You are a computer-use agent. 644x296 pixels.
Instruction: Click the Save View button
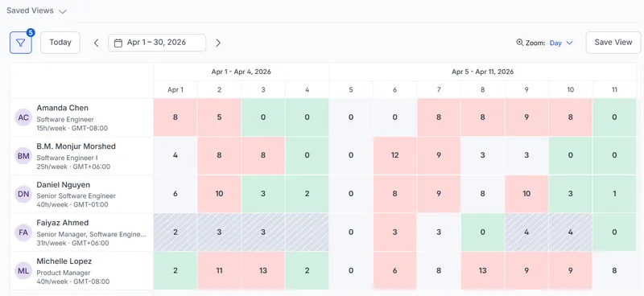(613, 43)
